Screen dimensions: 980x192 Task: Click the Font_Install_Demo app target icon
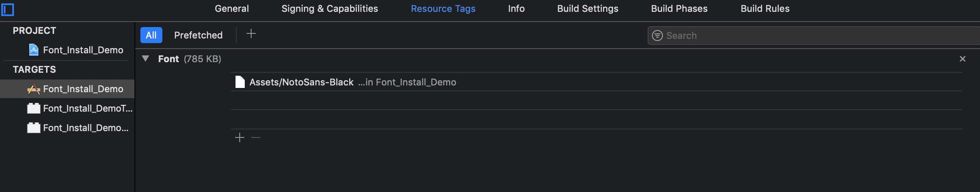[33, 89]
